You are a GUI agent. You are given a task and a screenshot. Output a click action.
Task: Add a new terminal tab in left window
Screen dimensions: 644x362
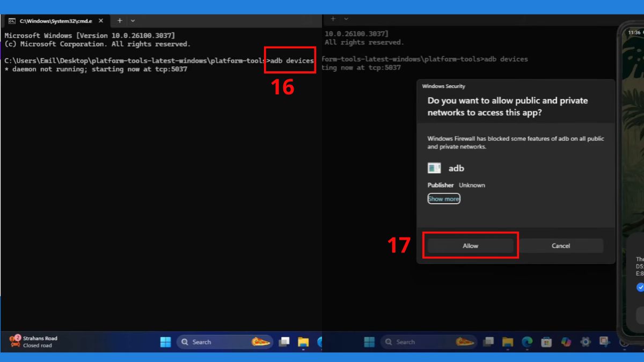(x=120, y=20)
